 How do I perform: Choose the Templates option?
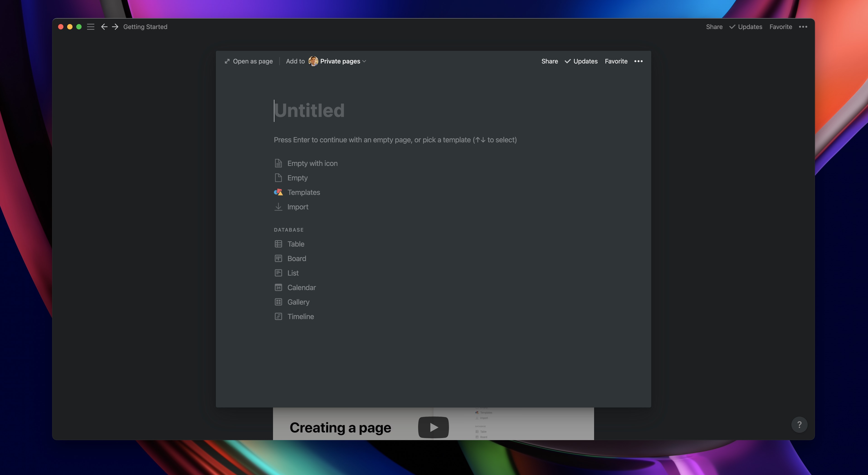point(303,192)
